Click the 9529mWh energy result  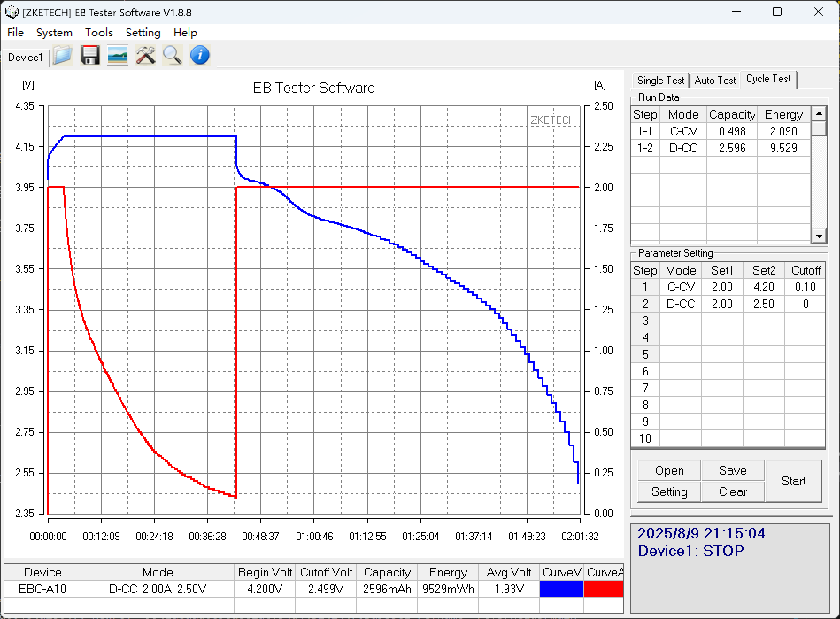click(448, 589)
